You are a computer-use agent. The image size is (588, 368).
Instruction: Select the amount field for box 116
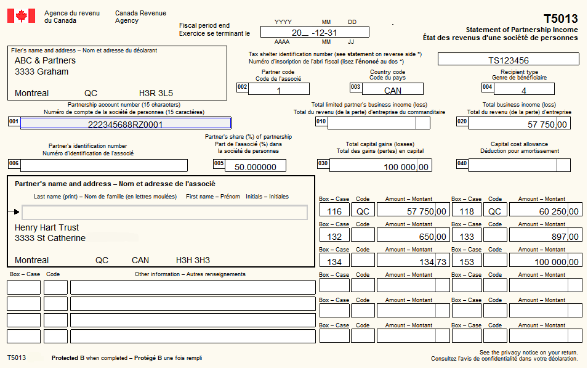412,211
